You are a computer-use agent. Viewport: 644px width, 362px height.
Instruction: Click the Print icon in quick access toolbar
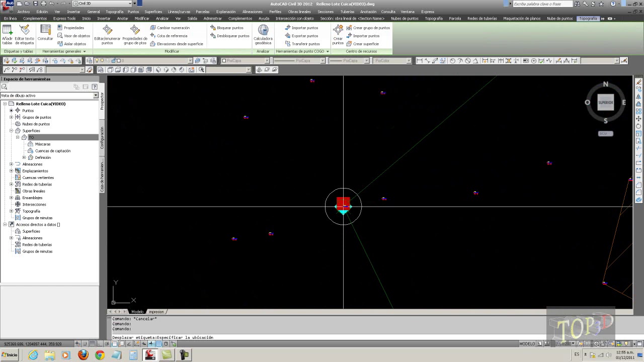click(x=43, y=4)
